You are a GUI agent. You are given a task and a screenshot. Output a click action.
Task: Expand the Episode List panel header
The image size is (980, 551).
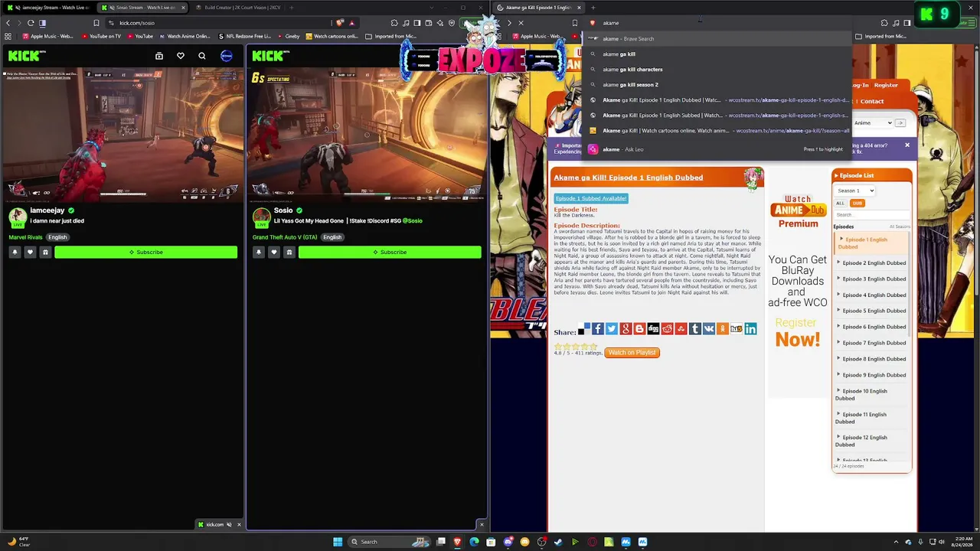tap(872, 175)
